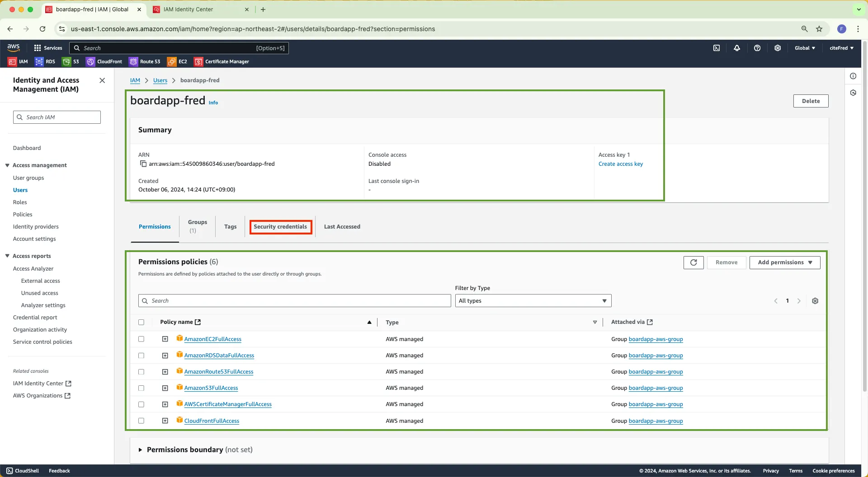
Task: Open the CloudFront favorite shortcut
Action: (x=104, y=61)
